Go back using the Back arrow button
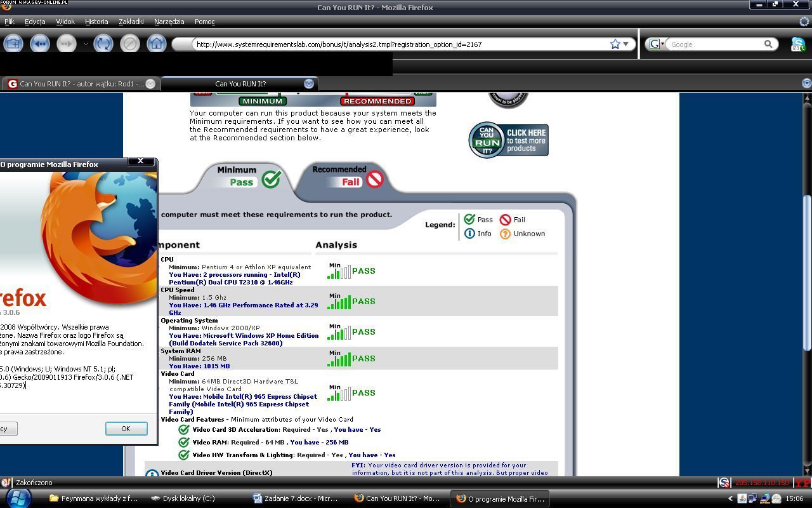Image resolution: width=812 pixels, height=508 pixels. pos(39,44)
